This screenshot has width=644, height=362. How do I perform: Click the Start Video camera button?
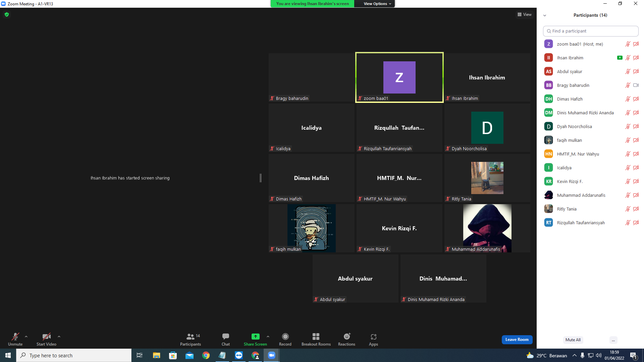coord(46,339)
